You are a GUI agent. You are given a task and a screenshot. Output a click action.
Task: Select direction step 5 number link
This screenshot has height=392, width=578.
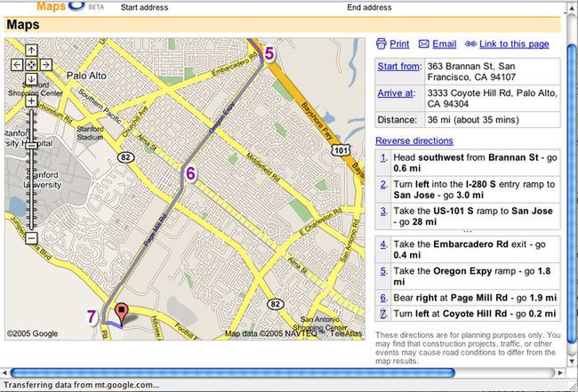pos(384,271)
